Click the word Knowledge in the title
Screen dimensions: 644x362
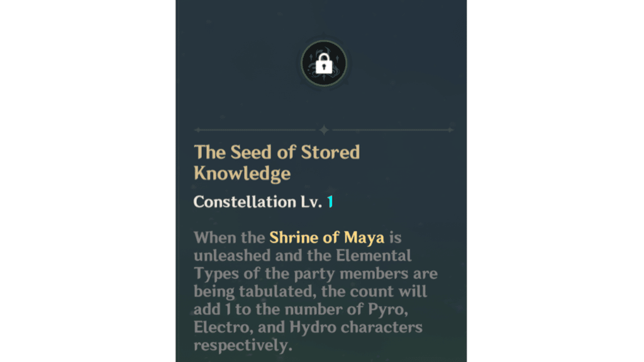point(242,173)
